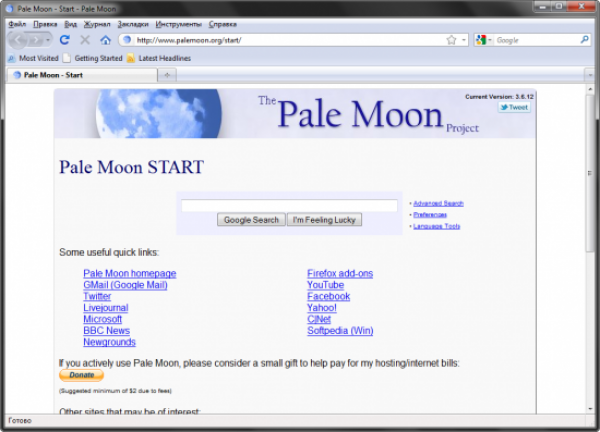Open the Файл menu
The image size is (600, 432).
(17, 24)
